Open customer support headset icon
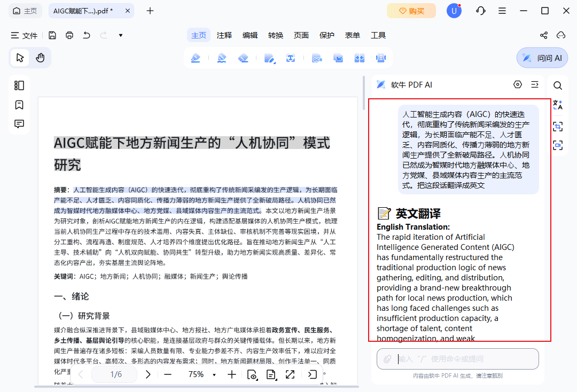The width and height of the screenshot is (577, 392). pos(481,11)
